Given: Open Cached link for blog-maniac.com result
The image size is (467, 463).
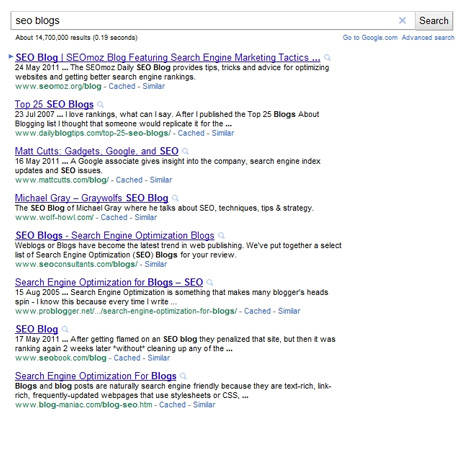Looking at the screenshot, I should pos(172,405).
